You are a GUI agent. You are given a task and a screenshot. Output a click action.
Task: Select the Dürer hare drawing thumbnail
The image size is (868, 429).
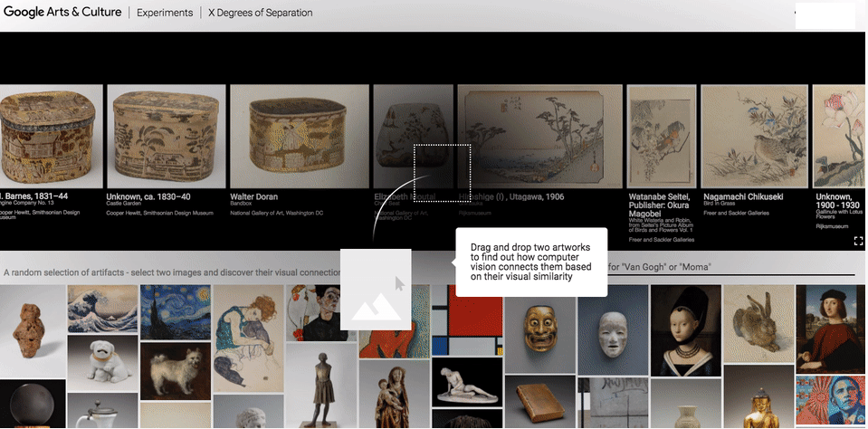(x=758, y=324)
